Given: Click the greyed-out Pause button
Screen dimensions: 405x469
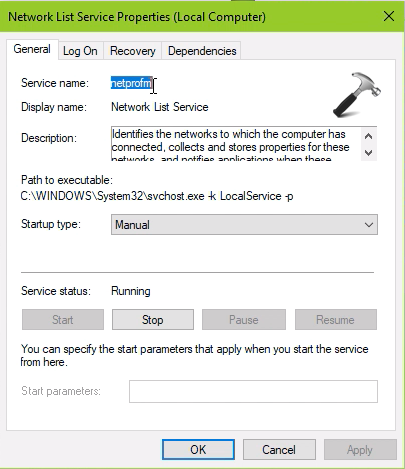Looking at the screenshot, I should click(x=244, y=320).
